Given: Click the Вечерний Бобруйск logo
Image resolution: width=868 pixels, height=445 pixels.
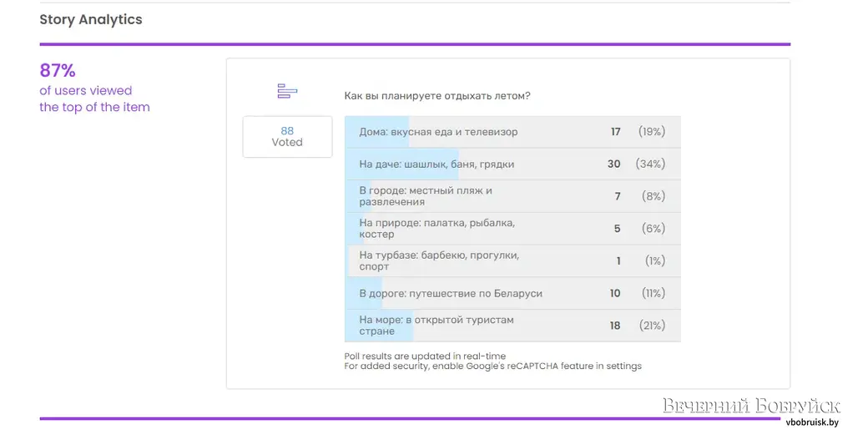Looking at the screenshot, I should pyautogui.click(x=752, y=406).
